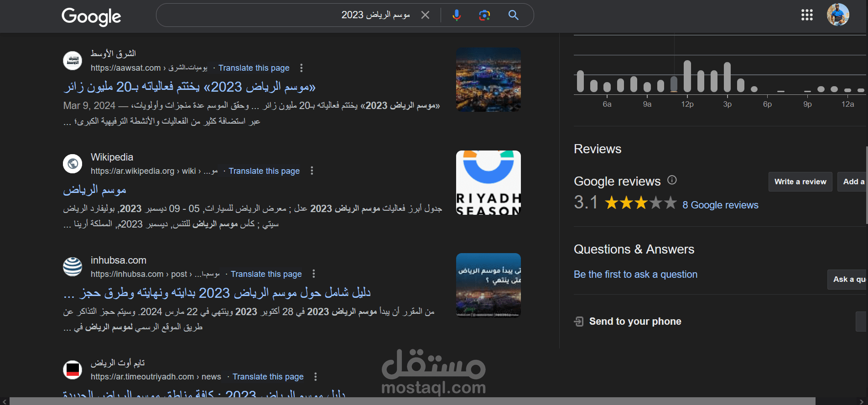The height and width of the screenshot is (405, 868).
Task: Clear the search box with the X icon
Action: (x=425, y=15)
